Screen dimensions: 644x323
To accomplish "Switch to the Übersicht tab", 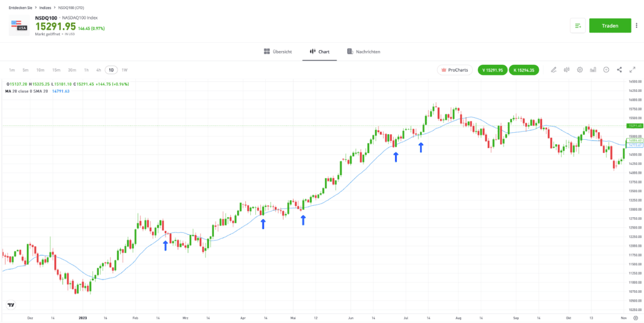I will click(277, 52).
